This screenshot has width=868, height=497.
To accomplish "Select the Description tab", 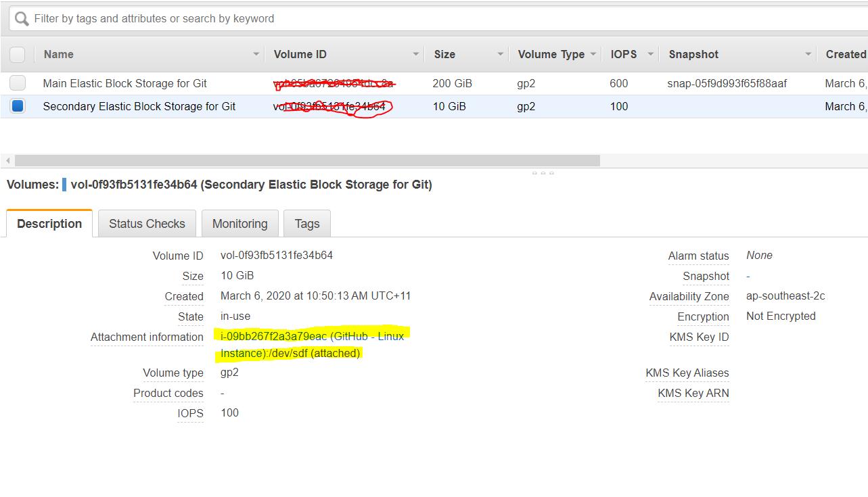I will (48, 223).
